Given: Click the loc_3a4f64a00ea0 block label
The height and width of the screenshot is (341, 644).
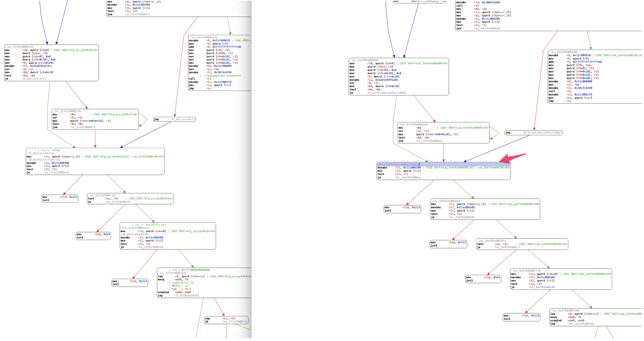Looking at the screenshot, I should (x=564, y=52).
